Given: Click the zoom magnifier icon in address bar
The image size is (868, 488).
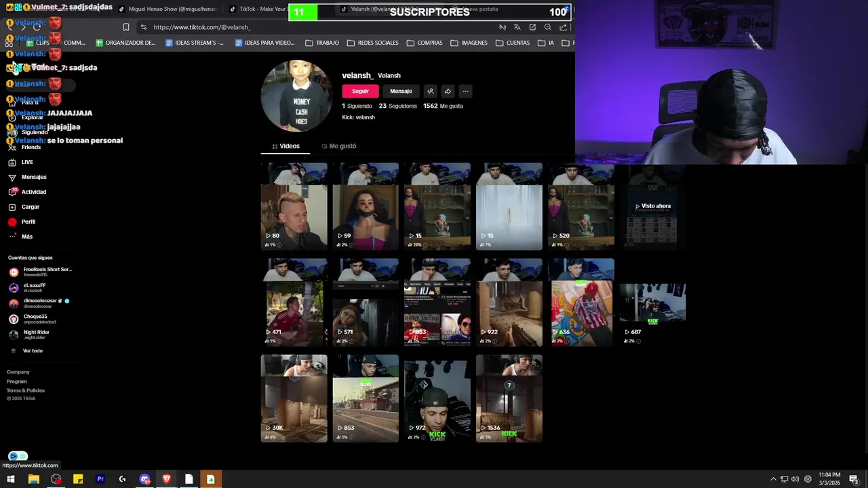Looking at the screenshot, I should click(x=548, y=27).
